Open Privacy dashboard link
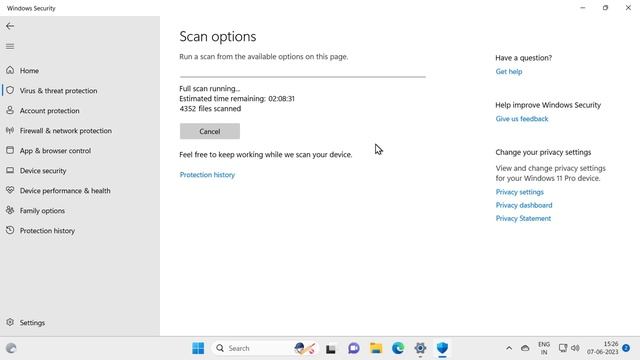Screen dimensions: 640x360 [524, 205]
